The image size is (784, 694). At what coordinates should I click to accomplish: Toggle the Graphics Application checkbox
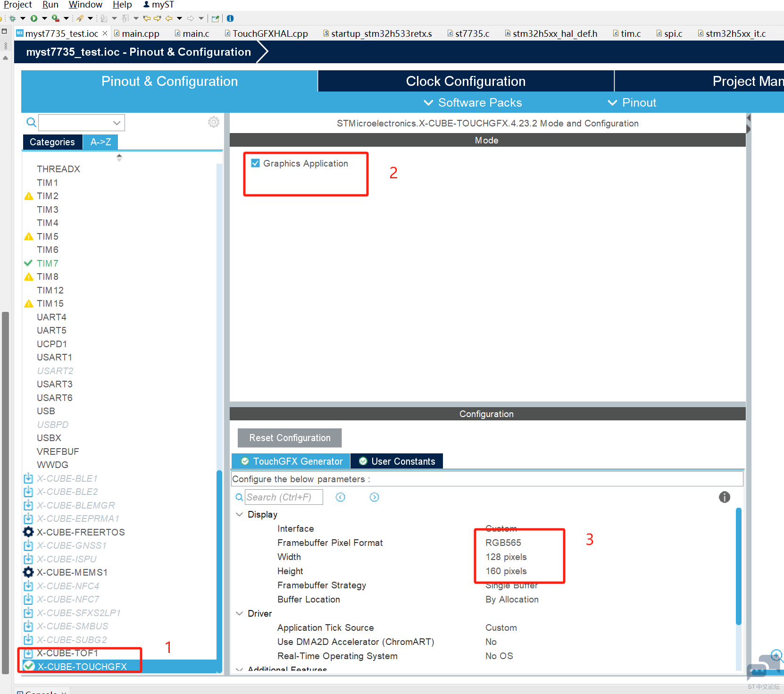(x=256, y=163)
